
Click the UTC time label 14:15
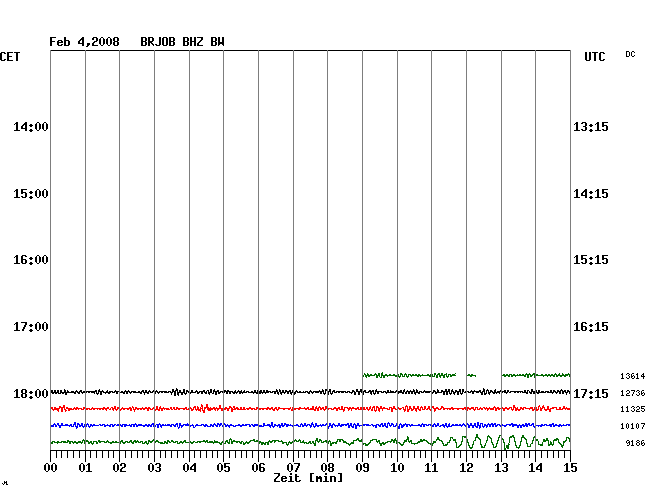tap(591, 194)
